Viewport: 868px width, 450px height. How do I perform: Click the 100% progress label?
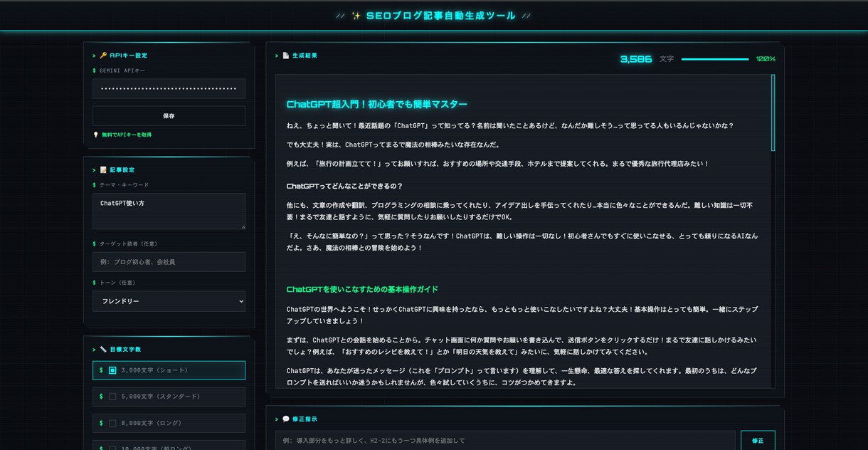click(x=766, y=59)
